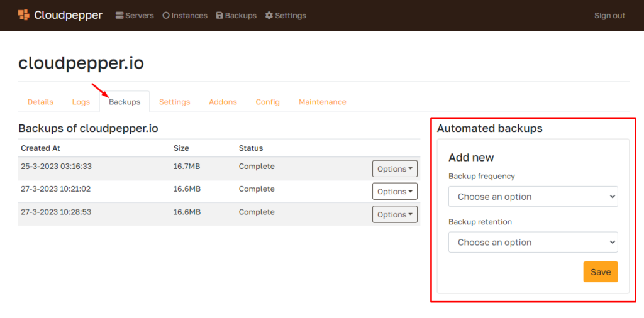View the Config tab
Image resolution: width=644 pixels, height=318 pixels.
267,102
